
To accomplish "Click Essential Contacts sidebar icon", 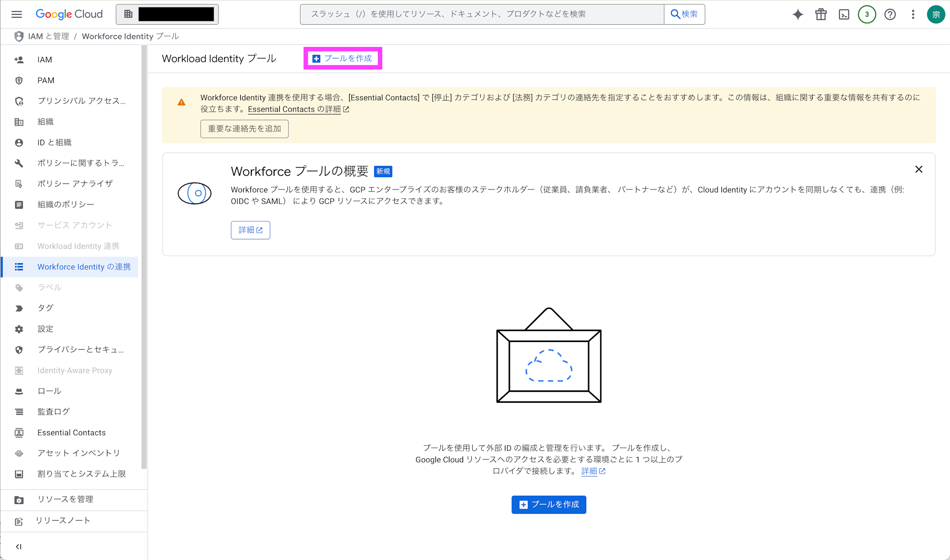I will [x=19, y=433].
